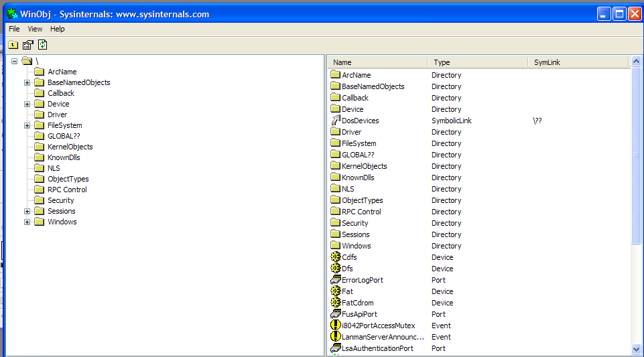Viewport: 644px width, 357px height.
Task: Open the View menu
Action: [x=35, y=29]
